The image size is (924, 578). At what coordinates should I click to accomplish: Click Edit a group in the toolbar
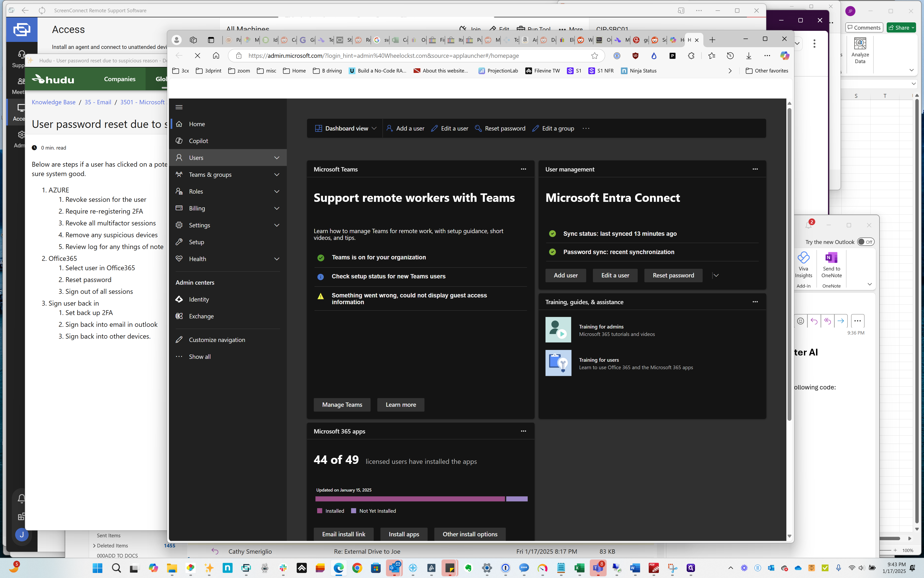point(553,128)
